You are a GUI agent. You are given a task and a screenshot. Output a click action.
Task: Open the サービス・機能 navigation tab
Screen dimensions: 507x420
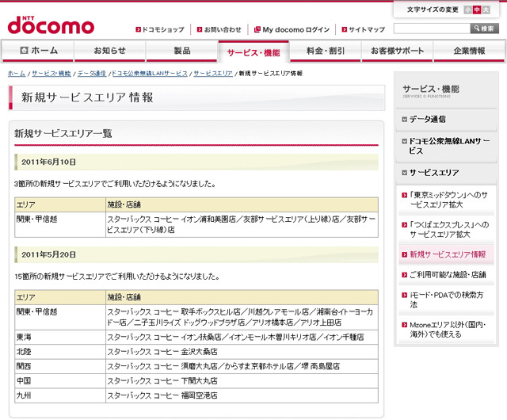pyautogui.click(x=253, y=52)
